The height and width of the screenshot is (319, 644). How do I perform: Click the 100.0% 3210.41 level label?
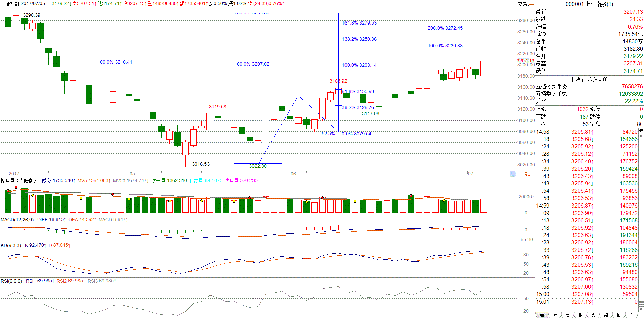pos(115,62)
